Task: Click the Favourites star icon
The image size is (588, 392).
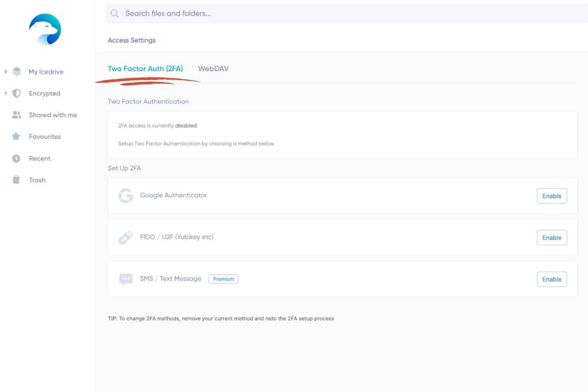Action: click(16, 136)
